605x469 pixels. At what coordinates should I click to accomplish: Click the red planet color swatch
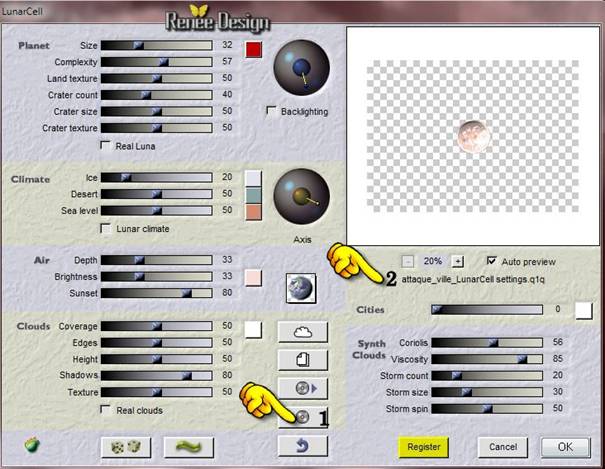coord(253,50)
